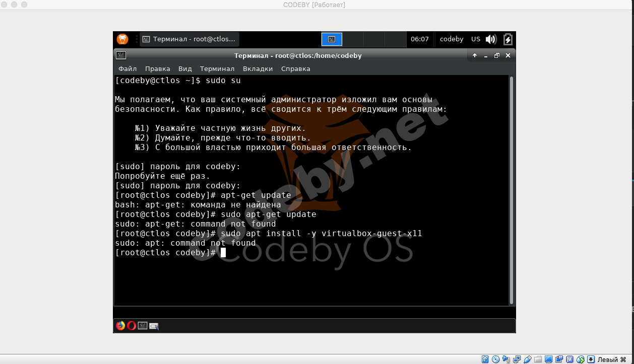
Task: Open Firefox from the bottom dock
Action: [120, 326]
